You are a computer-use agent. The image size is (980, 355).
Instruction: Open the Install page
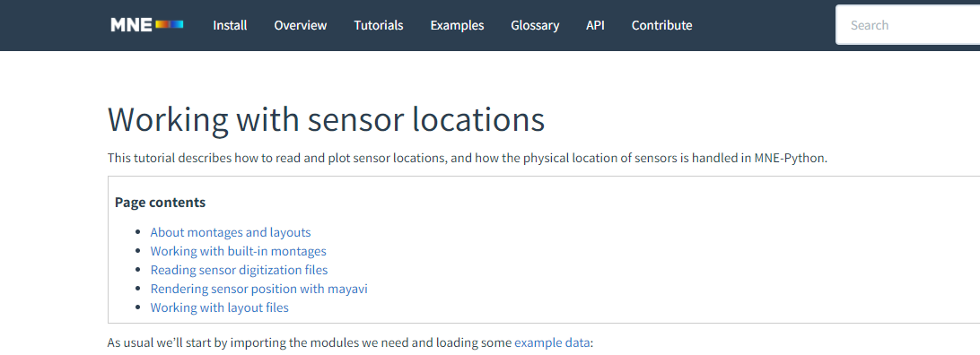(230, 26)
